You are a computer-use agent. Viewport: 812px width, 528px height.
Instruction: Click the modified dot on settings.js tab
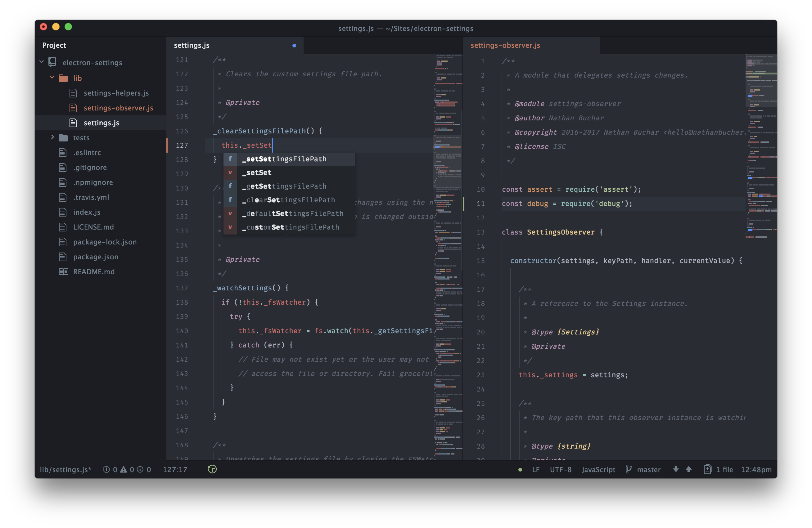(294, 45)
